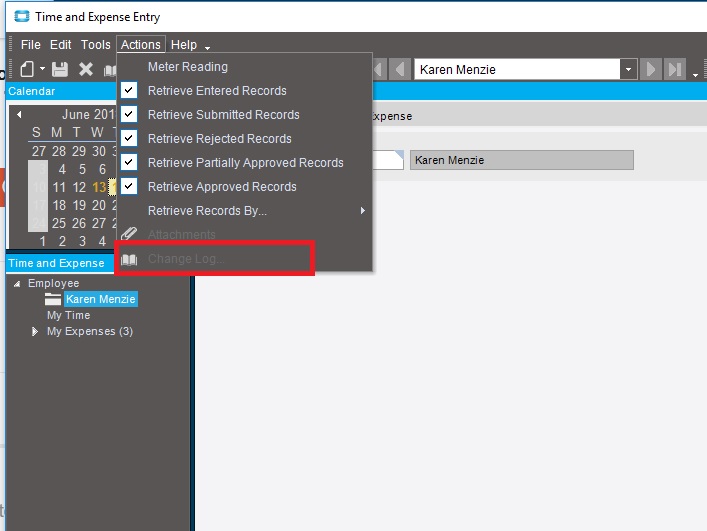This screenshot has width=707, height=531.
Task: Click the folder icon beside Karen Menzie
Action: click(53, 299)
